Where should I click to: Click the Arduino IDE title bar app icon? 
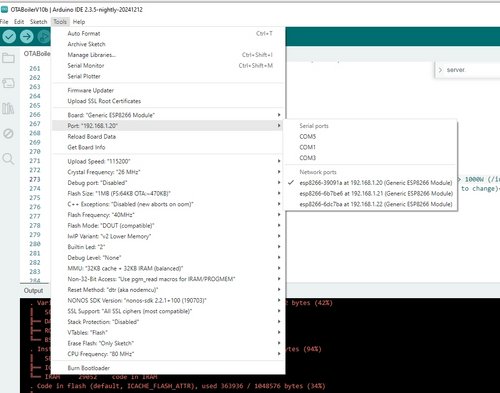point(4,9)
